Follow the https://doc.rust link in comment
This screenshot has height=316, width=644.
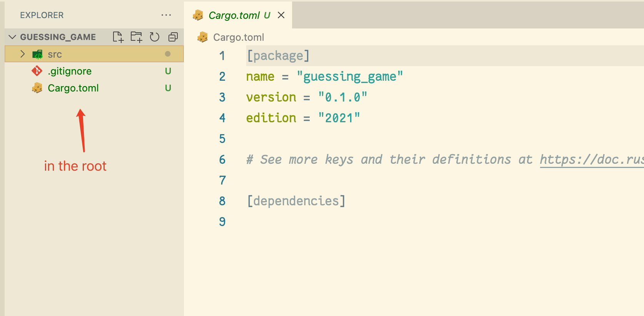[592, 159]
